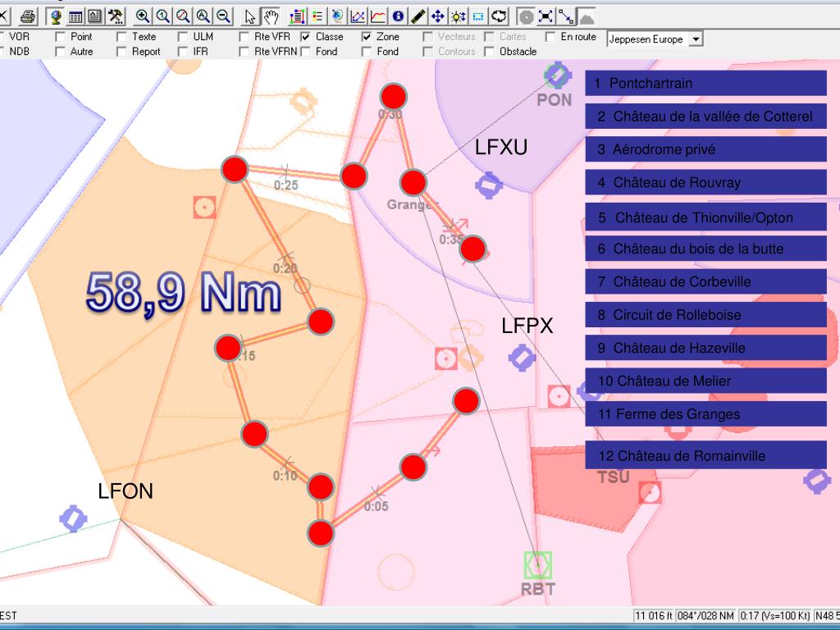Click the zoom out magnifier with minus
Image resolution: width=840 pixels, height=630 pixels.
[x=223, y=16]
